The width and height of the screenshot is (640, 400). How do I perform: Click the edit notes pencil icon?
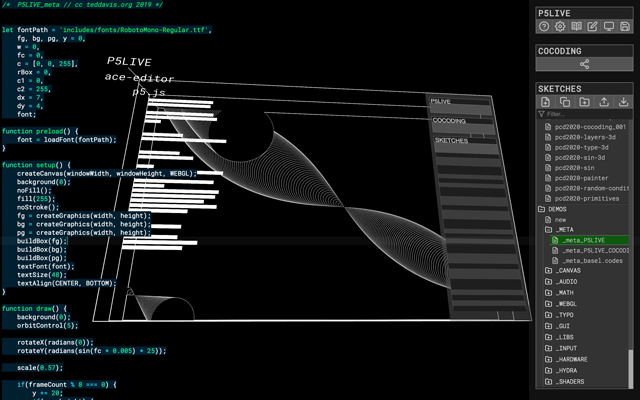[x=593, y=27]
